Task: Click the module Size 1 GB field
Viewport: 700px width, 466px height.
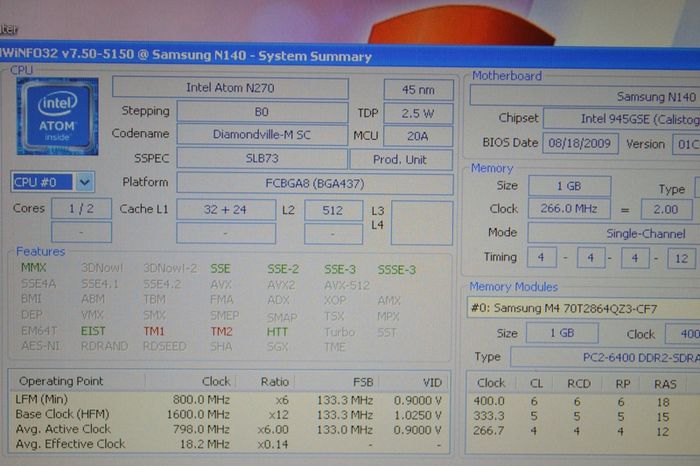Action: [562, 333]
